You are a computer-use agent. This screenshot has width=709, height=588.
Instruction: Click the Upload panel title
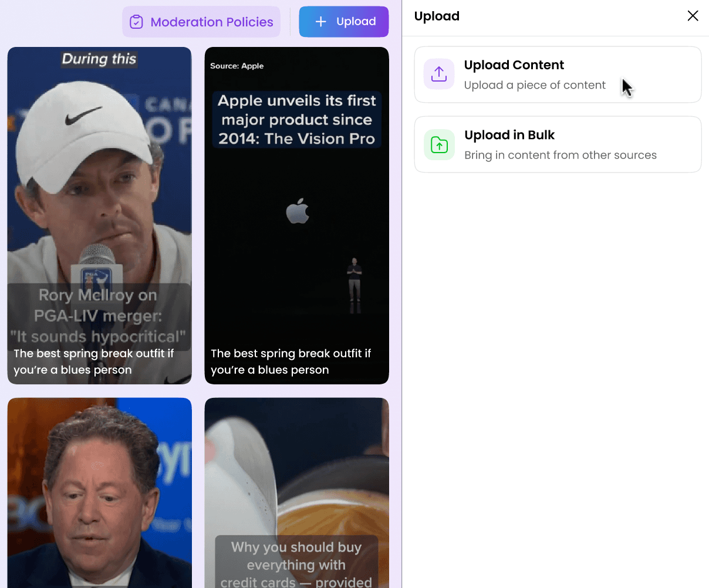[437, 16]
